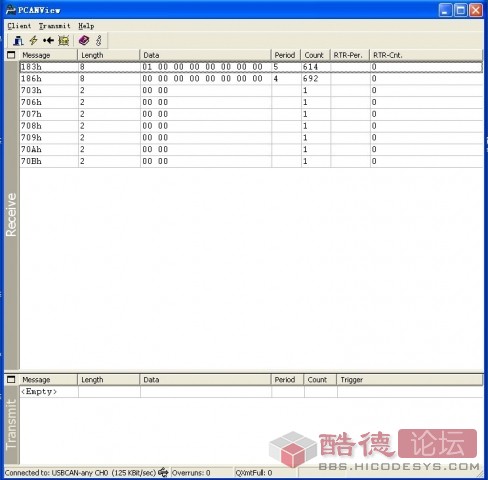The height and width of the screenshot is (480, 488).
Task: Click Transmit panel window icon beside Message header
Action: 11,379
